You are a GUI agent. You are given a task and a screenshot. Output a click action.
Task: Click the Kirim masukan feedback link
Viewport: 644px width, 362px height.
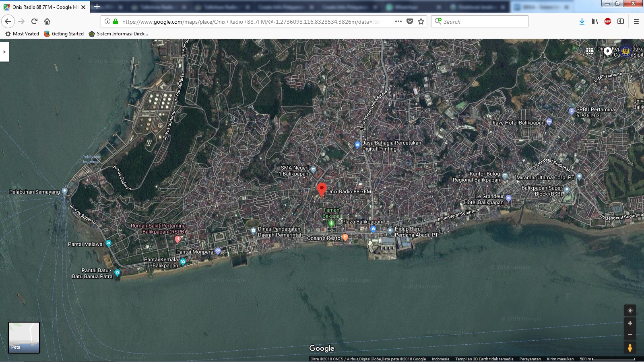[560, 359]
